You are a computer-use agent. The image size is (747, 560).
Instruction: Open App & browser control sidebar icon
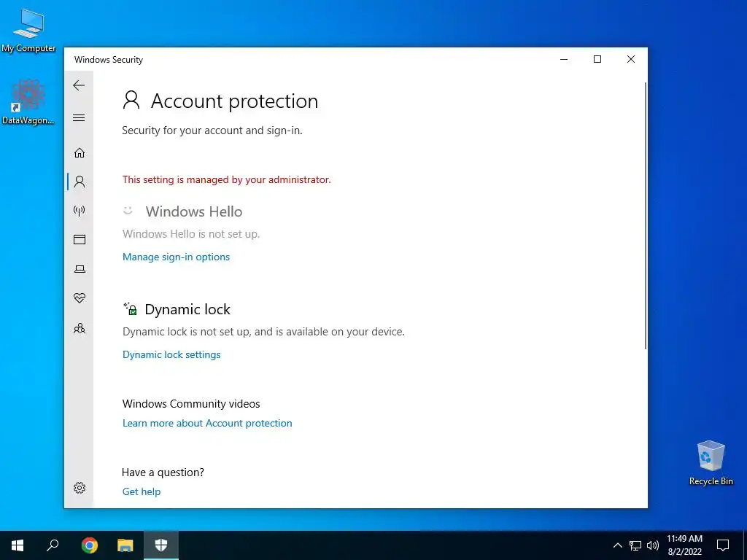[79, 239]
